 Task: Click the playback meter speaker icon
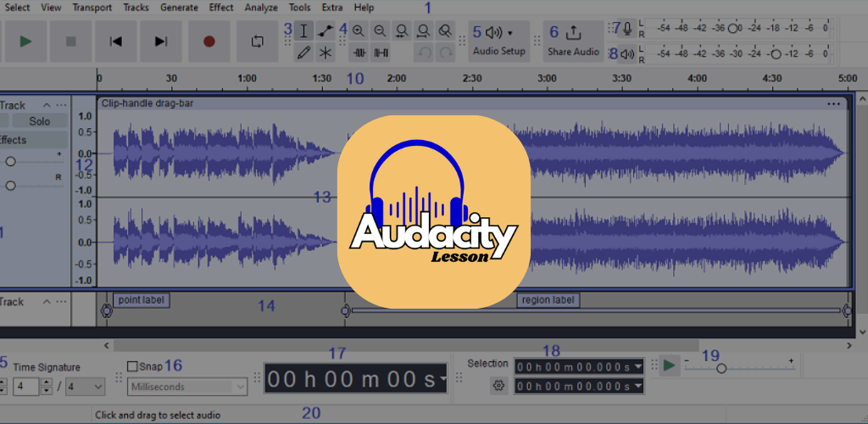pyautogui.click(x=627, y=53)
